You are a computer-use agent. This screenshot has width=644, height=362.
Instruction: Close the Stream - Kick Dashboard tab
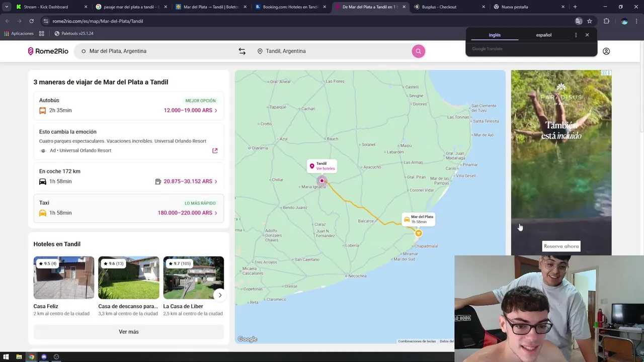coord(86,7)
